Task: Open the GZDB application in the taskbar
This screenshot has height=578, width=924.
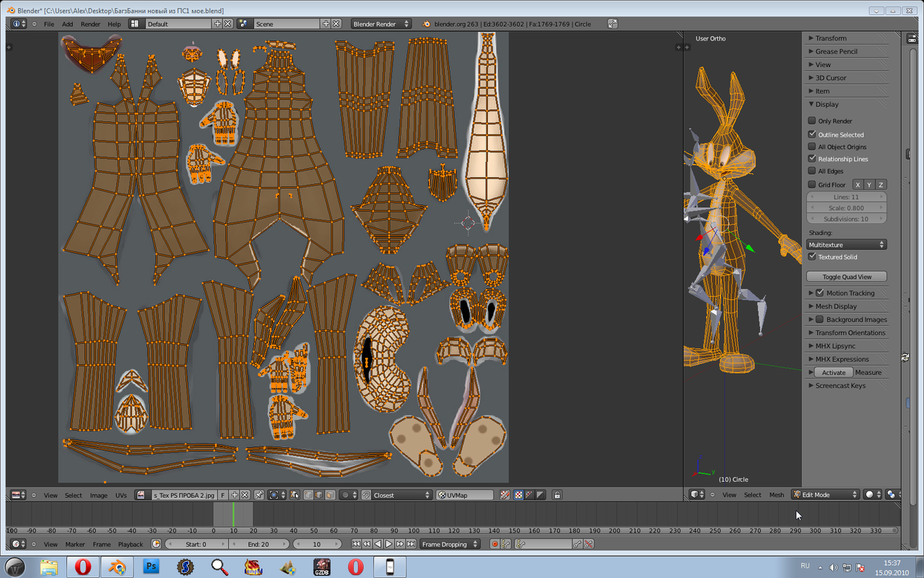Action: pos(322,566)
